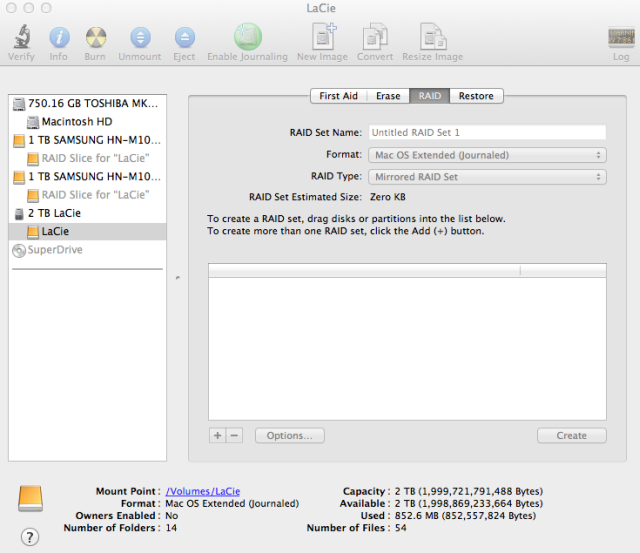Click the Verify microscope icon
Screen dimensions: 640x553
point(21,38)
